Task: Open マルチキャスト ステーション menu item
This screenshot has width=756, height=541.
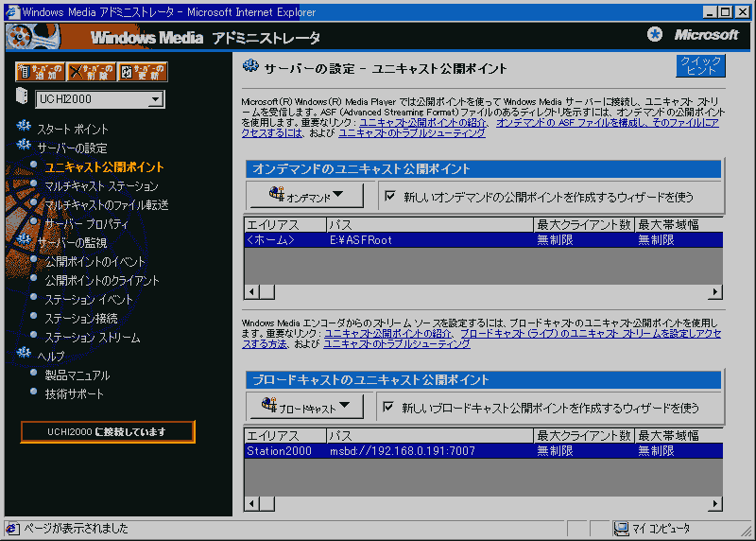Action: 101,185
